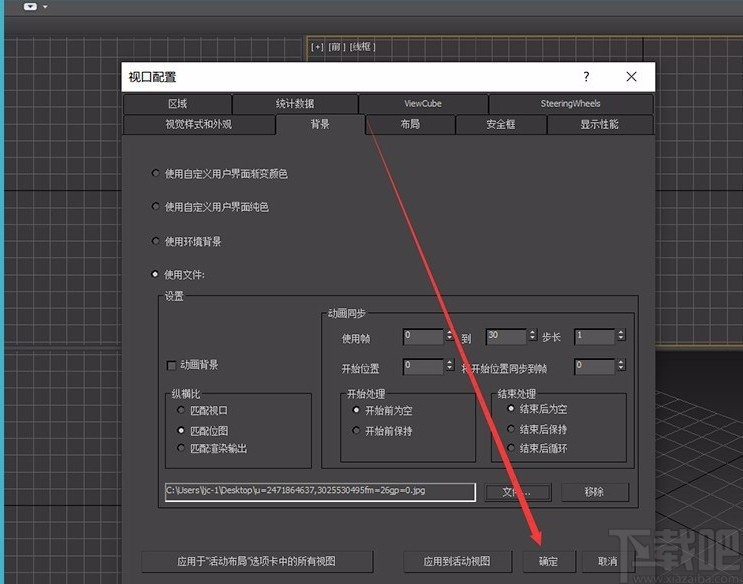Click the 使用帧 start value field
743x584 pixels.
(424, 336)
